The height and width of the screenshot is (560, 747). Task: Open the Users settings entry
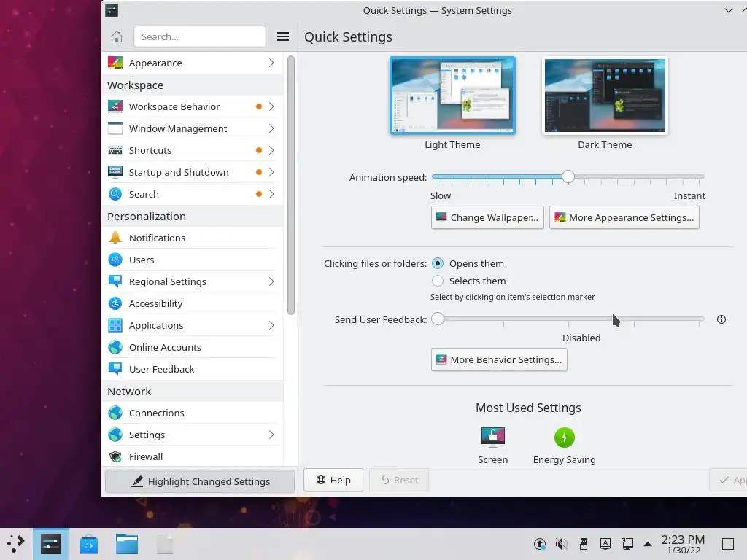point(193,260)
